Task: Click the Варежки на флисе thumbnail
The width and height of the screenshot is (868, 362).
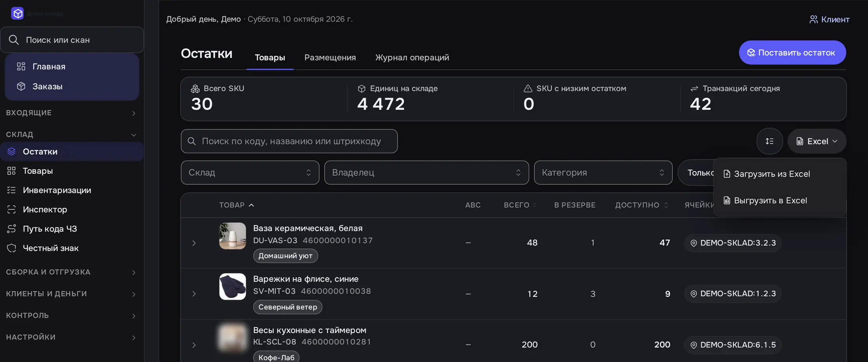Action: 232,287
